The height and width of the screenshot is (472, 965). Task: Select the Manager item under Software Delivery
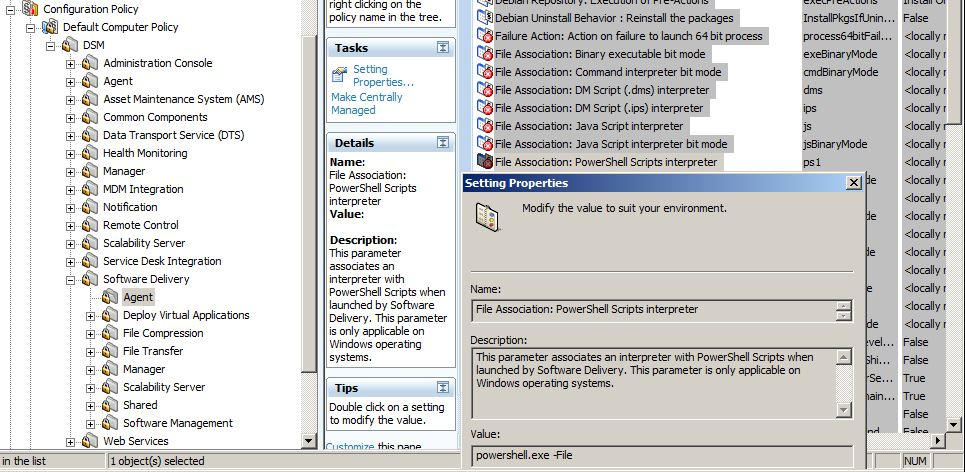(143, 369)
